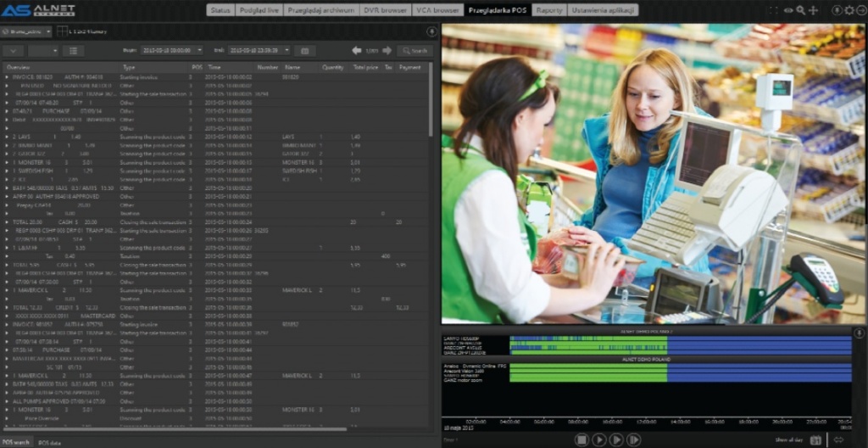This screenshot has width=868, height=448.
Task: Click the eye view icon in top toolbar
Action: [788, 10]
